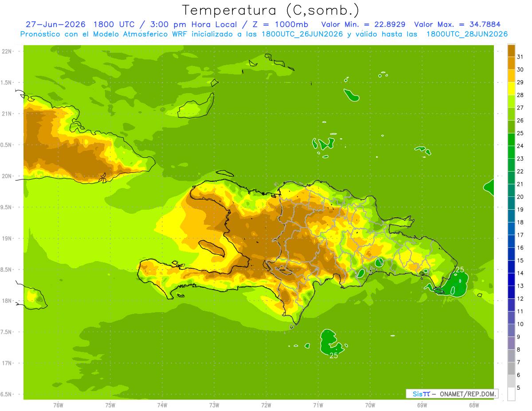Viewport: 532px width, 411px height.
Task: Pick the dark brown swatch above label 31
Action: (511, 51)
